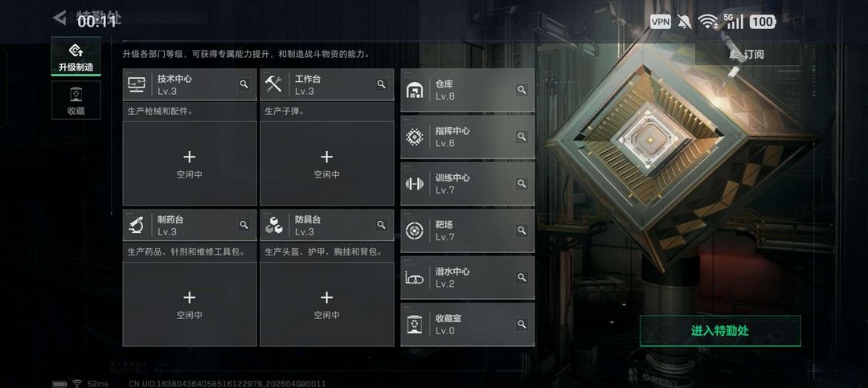Image resolution: width=868 pixels, height=388 pixels.
Task: Click the magnifier icon on 制药台
Action: [244, 225]
